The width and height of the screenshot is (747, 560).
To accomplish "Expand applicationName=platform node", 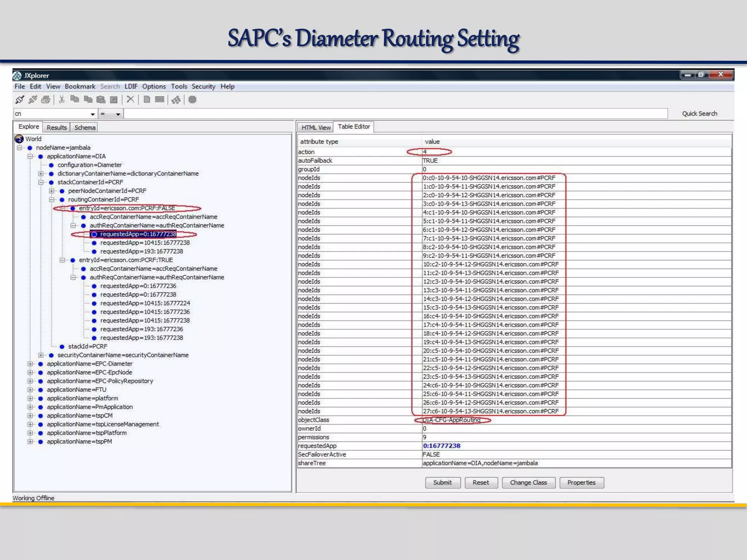I will click(x=30, y=398).
